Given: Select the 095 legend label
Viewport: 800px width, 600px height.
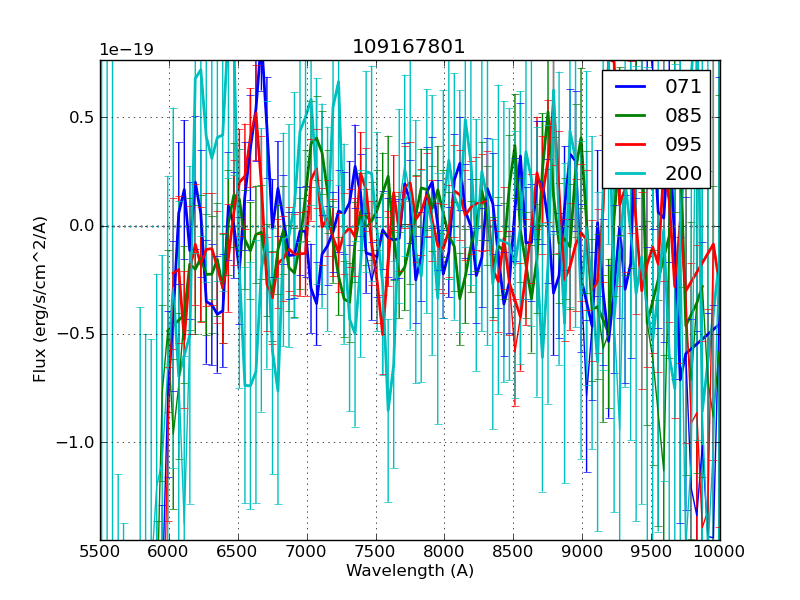Looking at the screenshot, I should 683,144.
